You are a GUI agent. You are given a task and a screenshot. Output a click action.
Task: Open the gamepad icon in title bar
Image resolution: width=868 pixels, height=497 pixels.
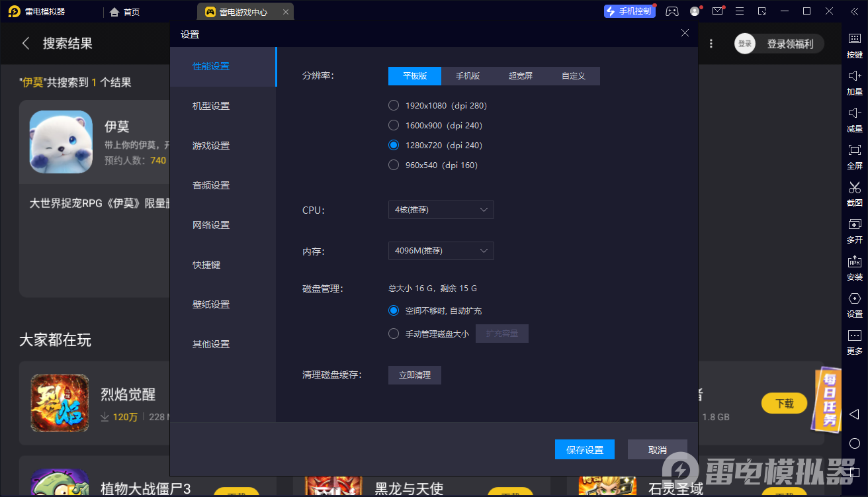tap(672, 11)
